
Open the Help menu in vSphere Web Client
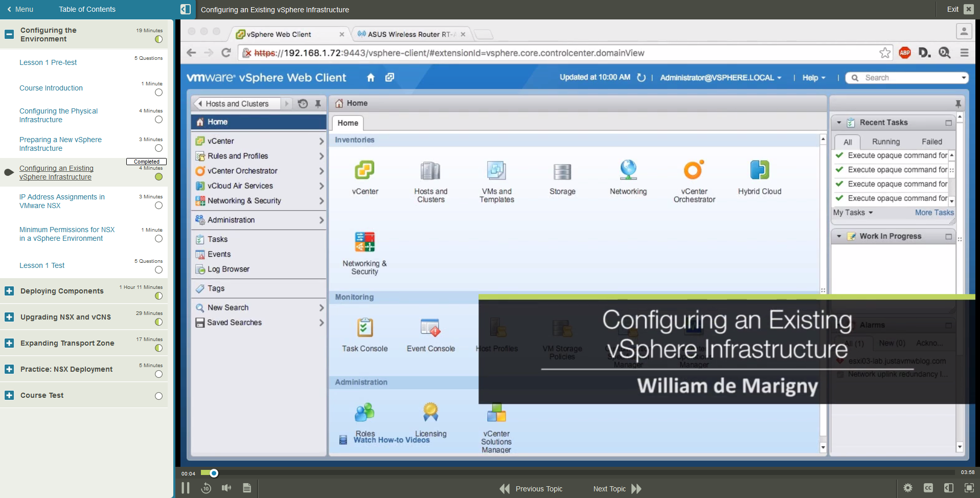click(x=812, y=77)
